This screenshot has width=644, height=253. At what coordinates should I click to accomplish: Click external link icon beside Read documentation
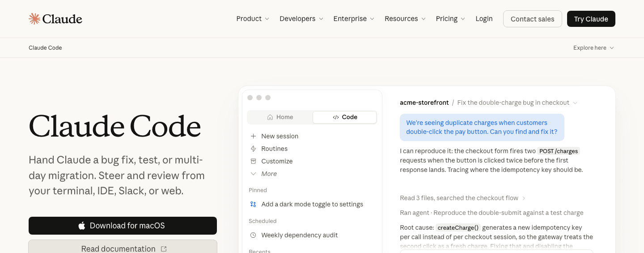point(164,249)
